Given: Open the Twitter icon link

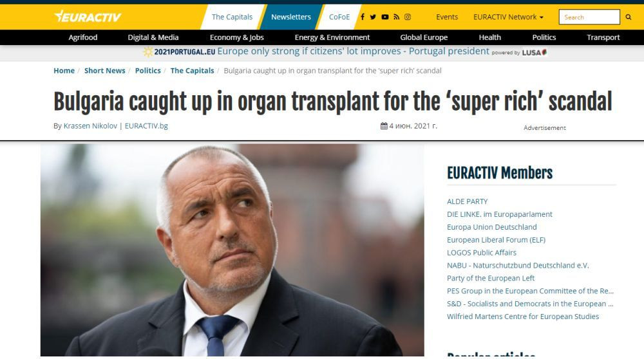Looking at the screenshot, I should click(373, 17).
